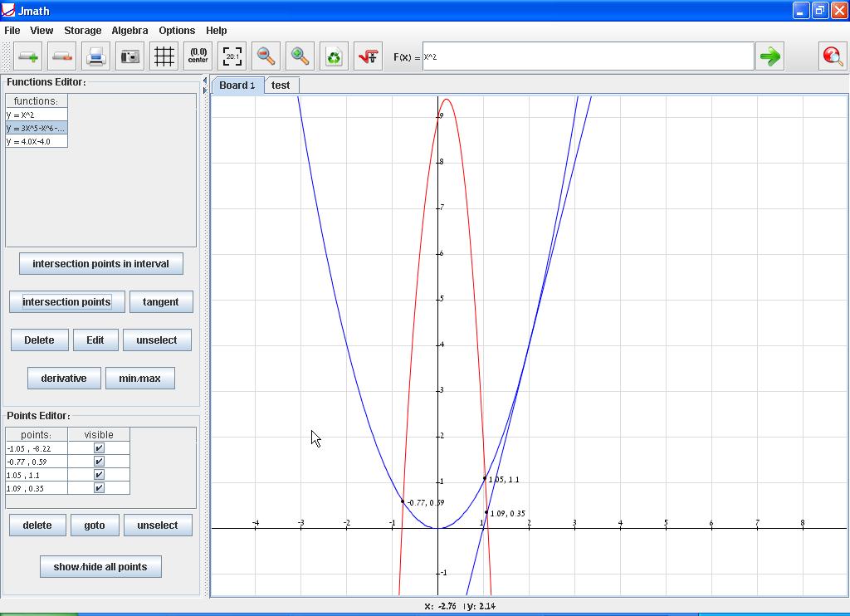Zoom out with the minus magnifier icon
This screenshot has height=616, width=850.
coord(266,56)
